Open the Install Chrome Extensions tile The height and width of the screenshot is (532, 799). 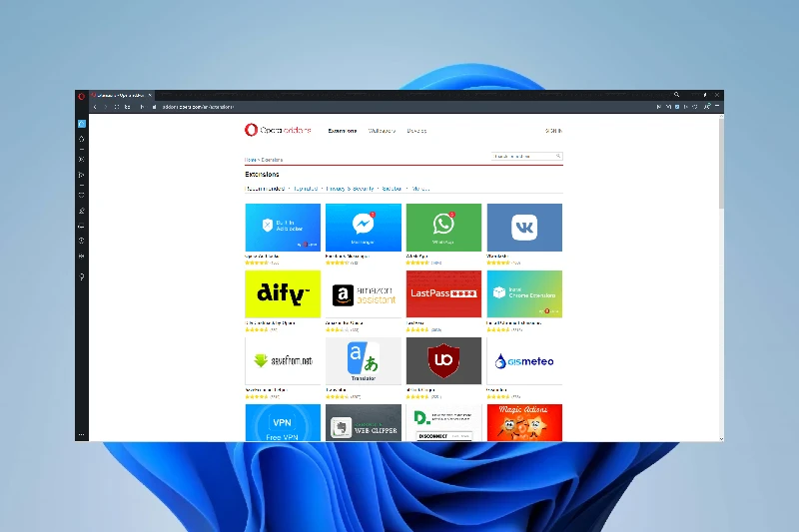[524, 294]
